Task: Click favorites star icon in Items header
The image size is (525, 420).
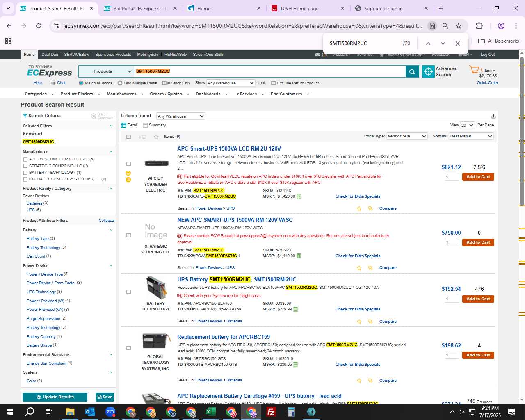Action: point(156,137)
